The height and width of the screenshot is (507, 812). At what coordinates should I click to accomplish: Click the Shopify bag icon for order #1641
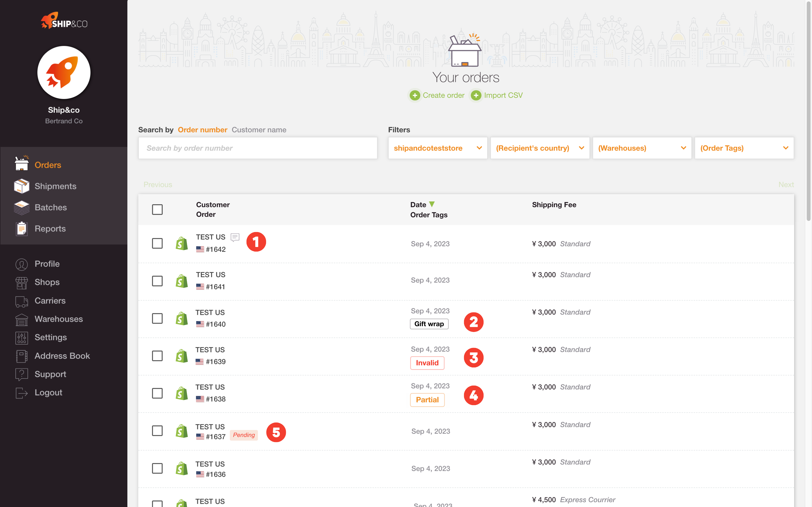click(x=181, y=281)
